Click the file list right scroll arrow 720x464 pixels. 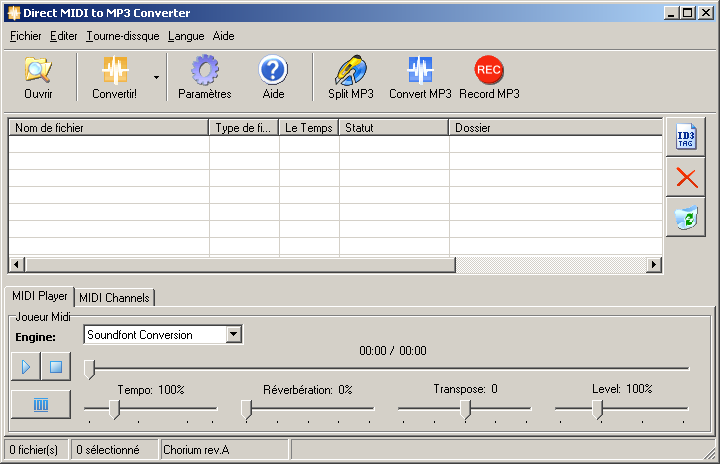pyautogui.click(x=653, y=265)
